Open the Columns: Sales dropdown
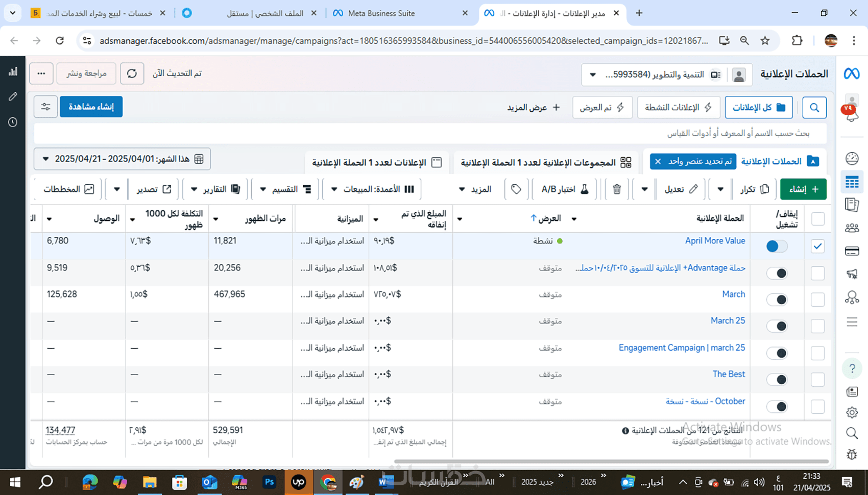 click(373, 189)
